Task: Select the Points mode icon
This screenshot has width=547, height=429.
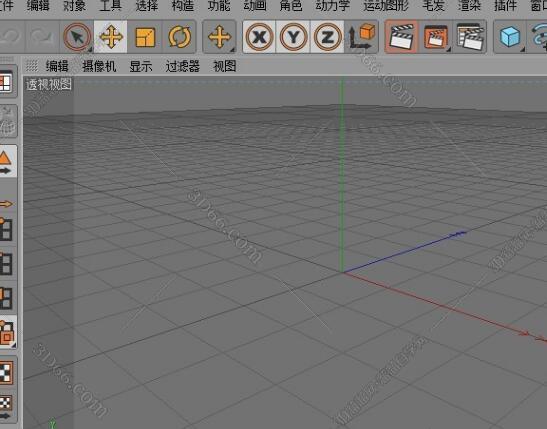Action: [6, 229]
